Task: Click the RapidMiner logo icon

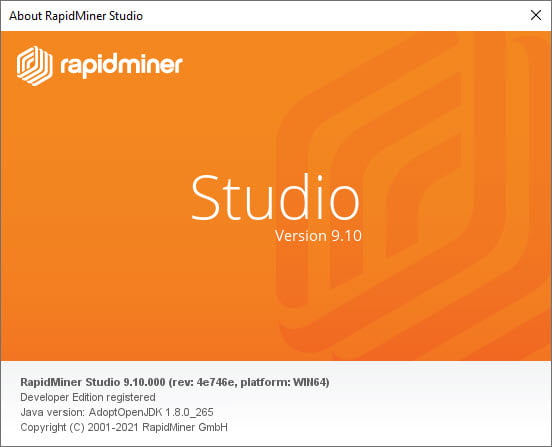Action: pyautogui.click(x=34, y=66)
